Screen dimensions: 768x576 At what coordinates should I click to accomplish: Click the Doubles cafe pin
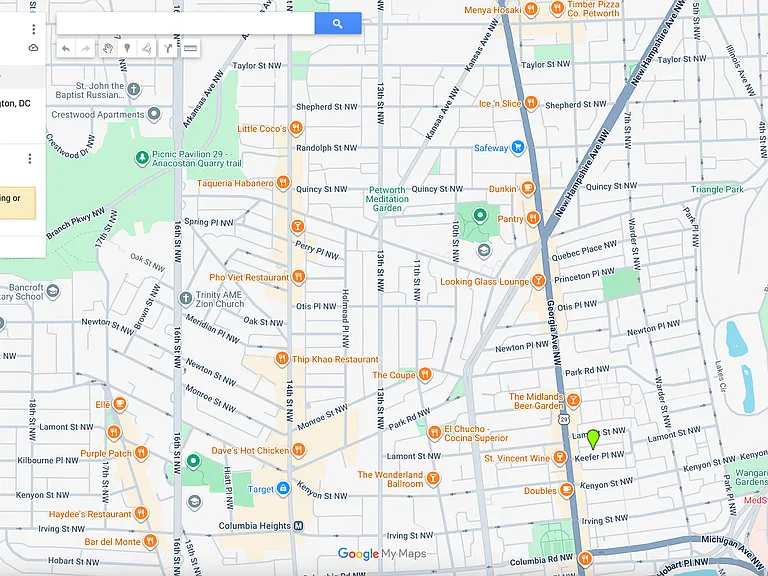pos(566,490)
